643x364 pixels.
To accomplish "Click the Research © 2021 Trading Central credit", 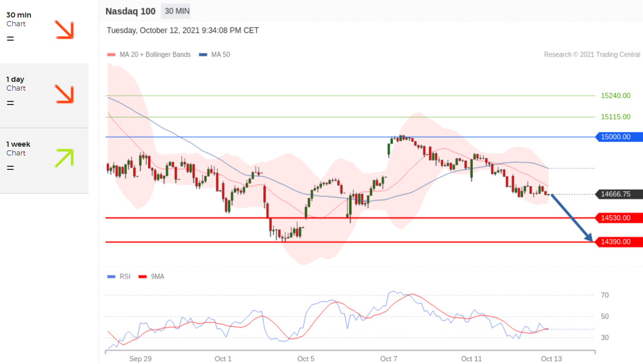I will click(592, 55).
